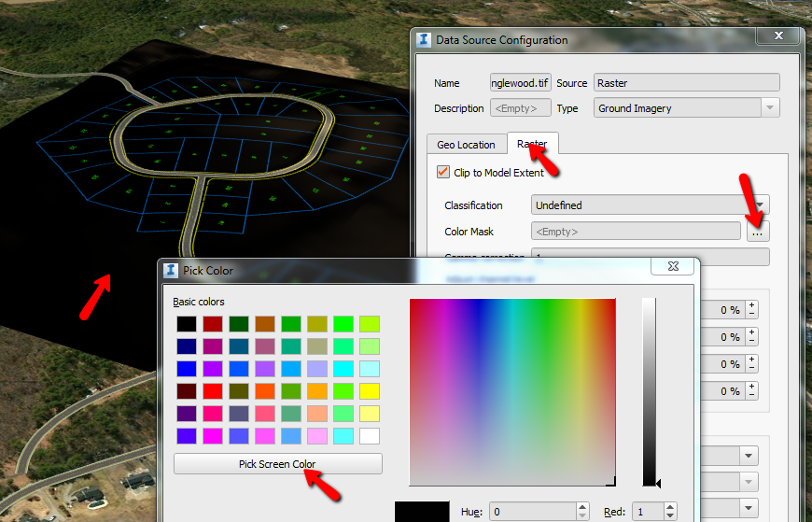The height and width of the screenshot is (522, 812).
Task: Select the dark red top-row swatch
Action: [213, 324]
